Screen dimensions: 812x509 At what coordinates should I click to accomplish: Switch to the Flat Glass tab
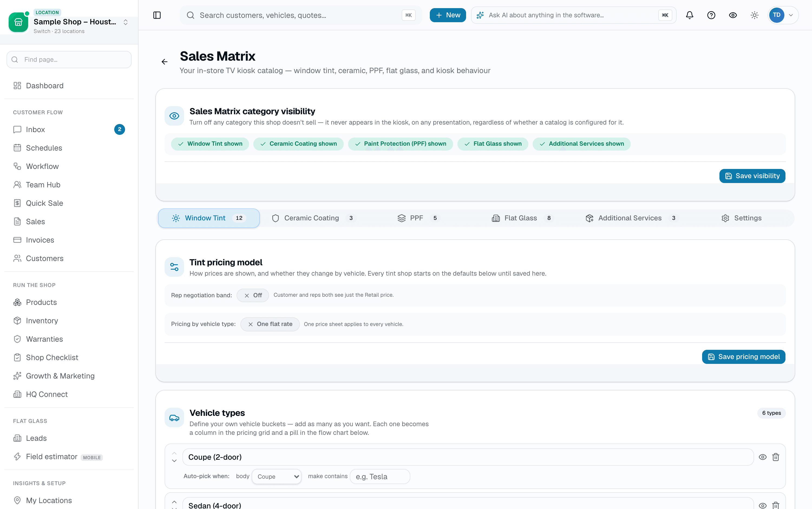click(523, 218)
